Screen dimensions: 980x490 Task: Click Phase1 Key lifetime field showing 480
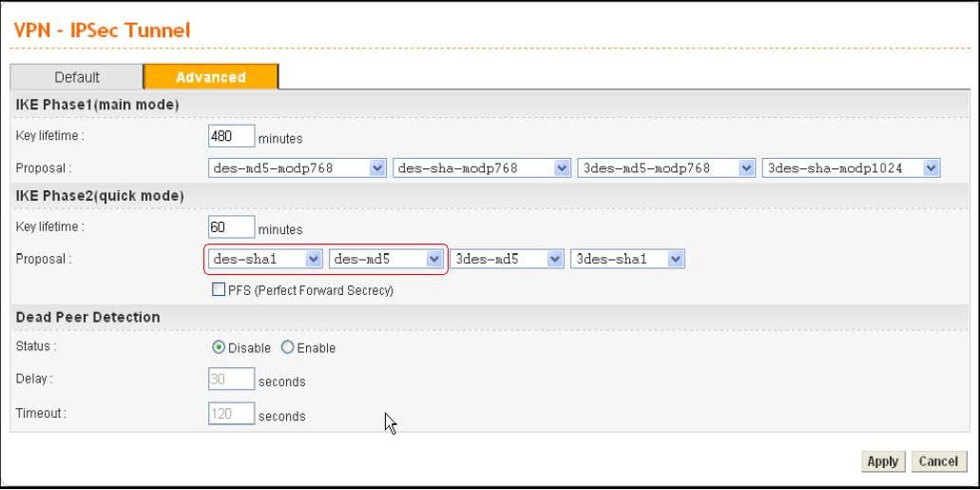(x=231, y=136)
